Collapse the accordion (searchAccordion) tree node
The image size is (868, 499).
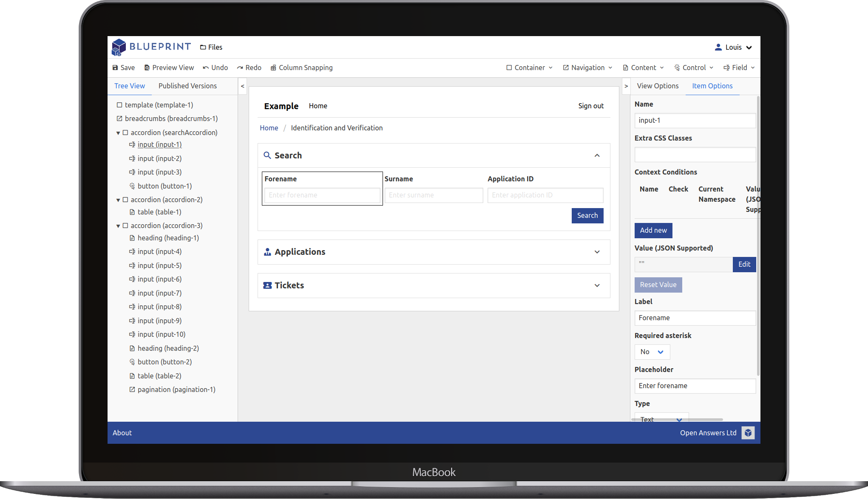pos(119,133)
